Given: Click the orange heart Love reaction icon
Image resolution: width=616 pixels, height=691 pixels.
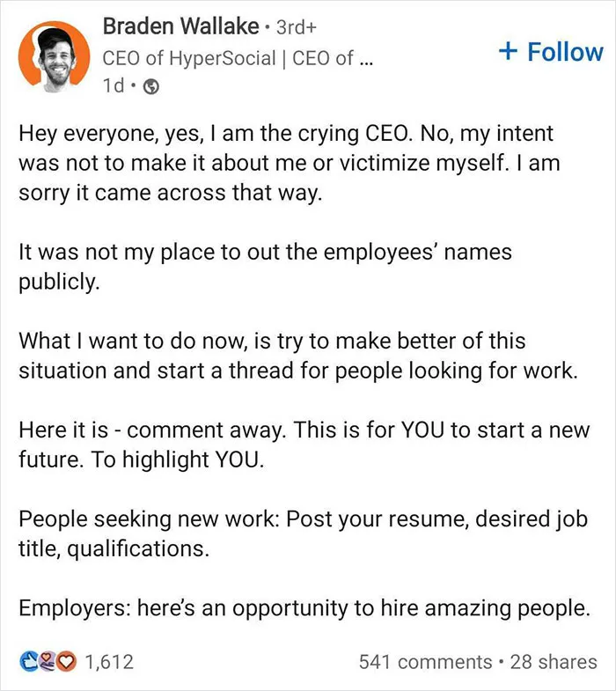Looking at the screenshot, I should [66, 661].
